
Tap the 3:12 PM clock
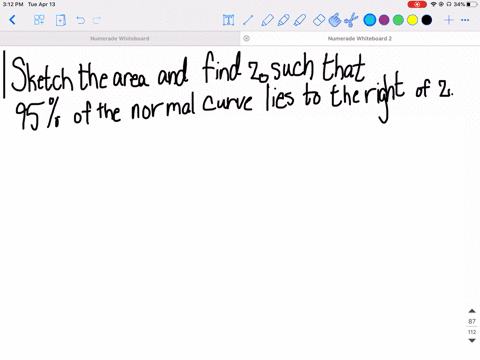pyautogui.click(x=13, y=4)
